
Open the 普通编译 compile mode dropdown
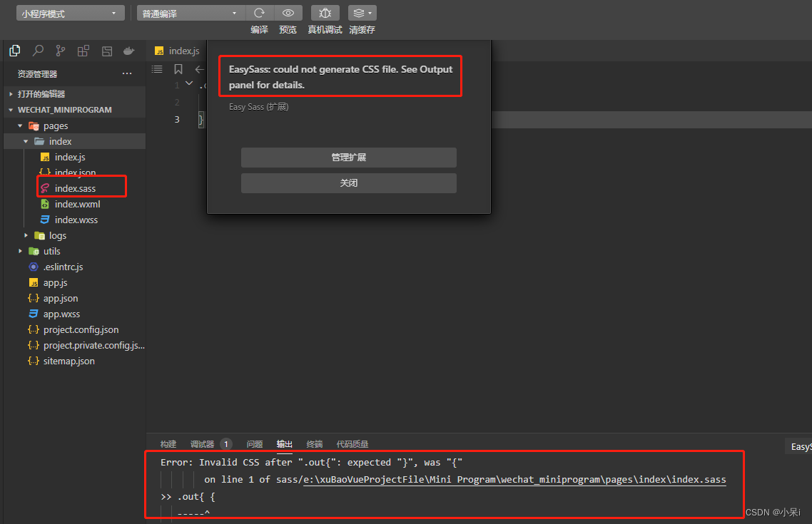(x=191, y=12)
